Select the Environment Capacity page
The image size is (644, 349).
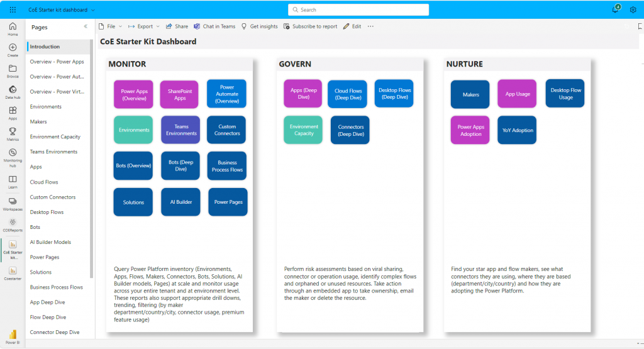pyautogui.click(x=55, y=136)
